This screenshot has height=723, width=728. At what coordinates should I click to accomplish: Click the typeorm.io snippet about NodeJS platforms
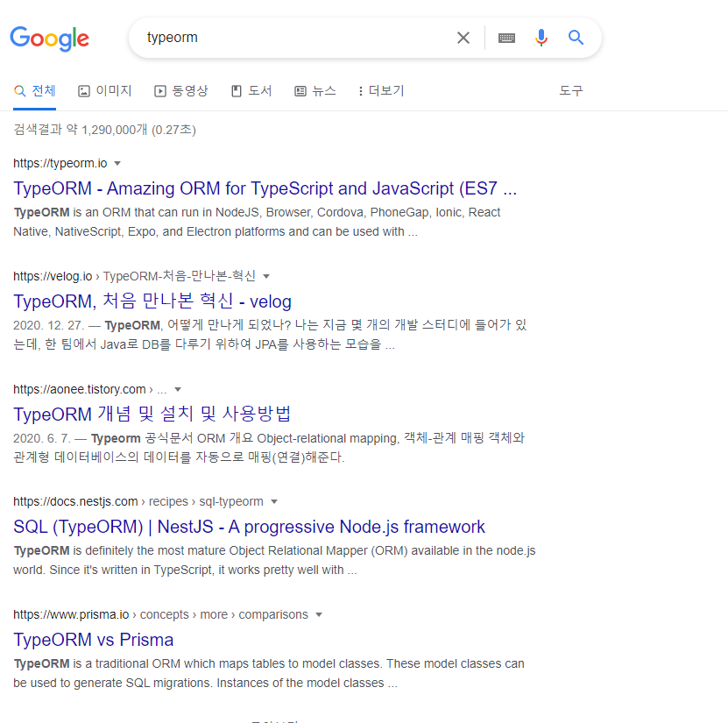[x=257, y=222]
